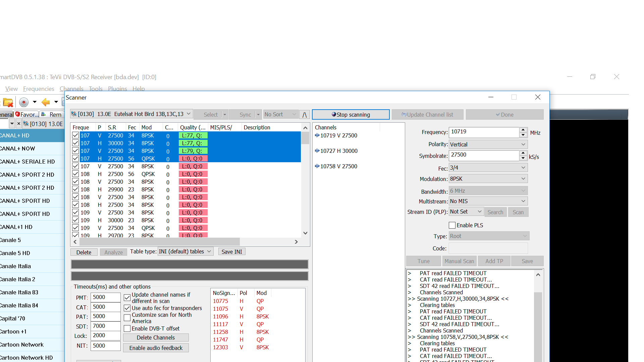Switch to the Favorites tab
The height and width of the screenshot is (362, 644).
coord(26,114)
